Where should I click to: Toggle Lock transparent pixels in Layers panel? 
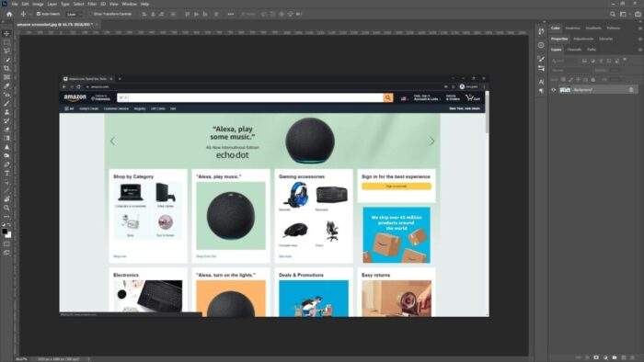pos(563,80)
